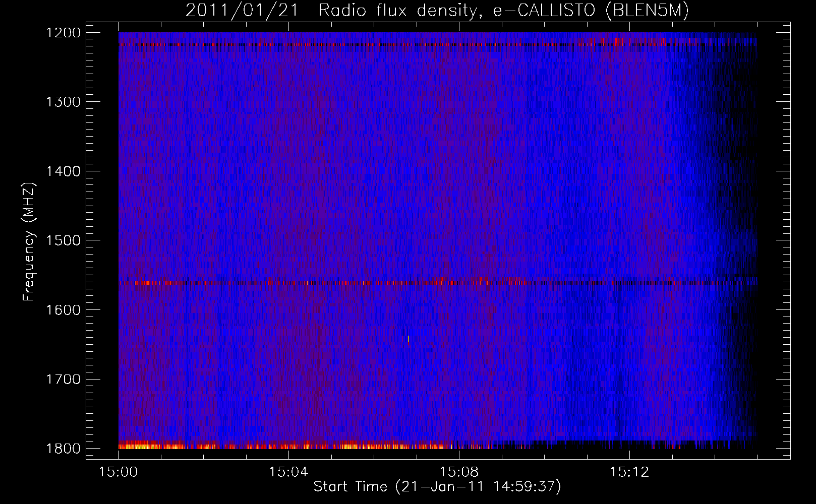Click the 'Frequency (MHZ)' vertical axis title
This screenshot has height=504, width=816.
click(29, 242)
